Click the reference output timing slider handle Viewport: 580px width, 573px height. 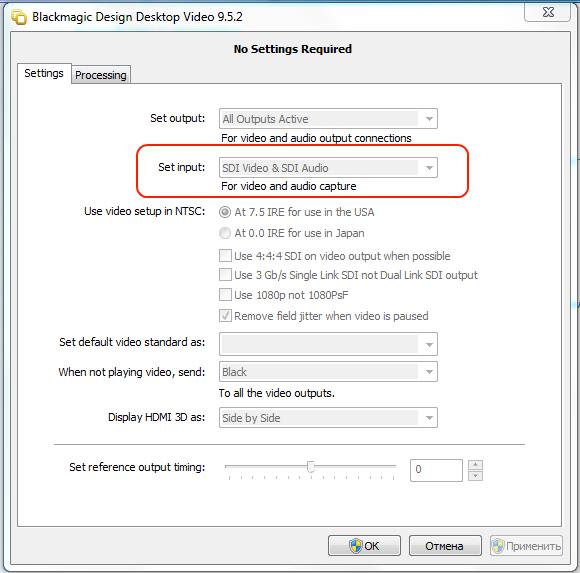pyautogui.click(x=311, y=467)
